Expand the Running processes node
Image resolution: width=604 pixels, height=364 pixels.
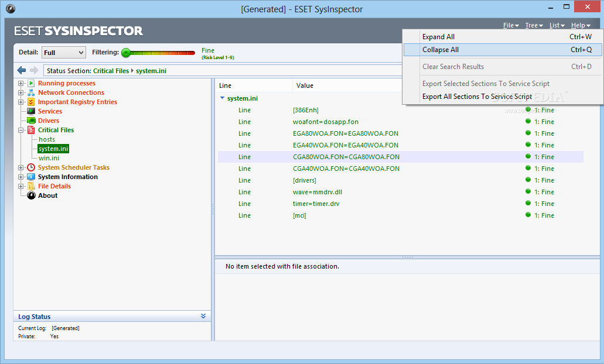tap(21, 83)
